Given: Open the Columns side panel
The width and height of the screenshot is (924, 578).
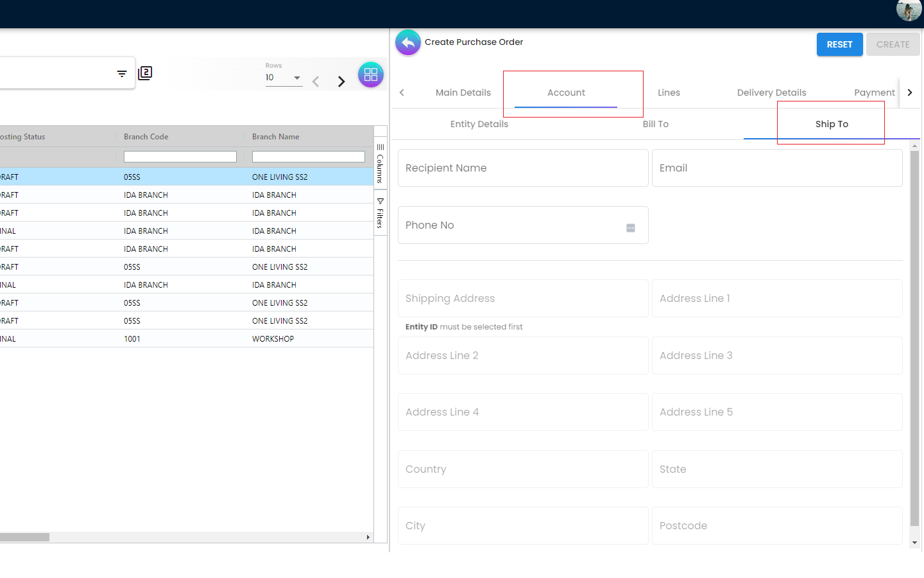Looking at the screenshot, I should 381,164.
